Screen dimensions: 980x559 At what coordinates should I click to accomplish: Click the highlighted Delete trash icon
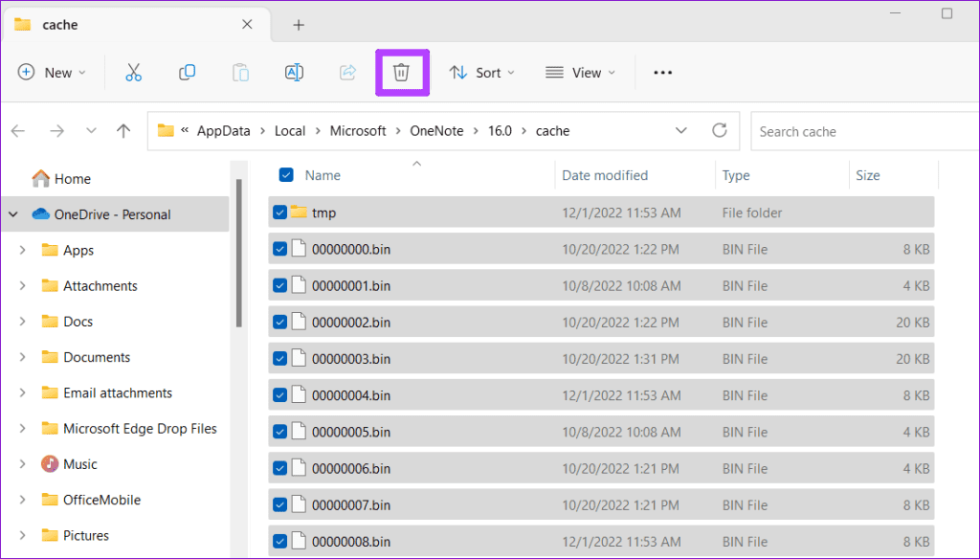401,72
